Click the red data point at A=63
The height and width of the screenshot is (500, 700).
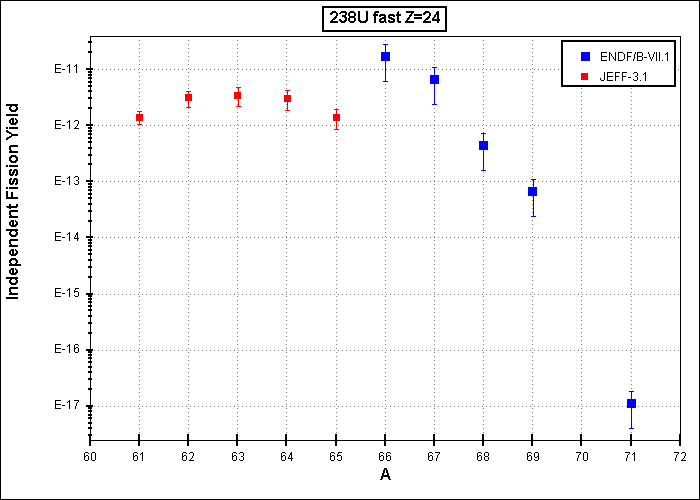(x=238, y=96)
